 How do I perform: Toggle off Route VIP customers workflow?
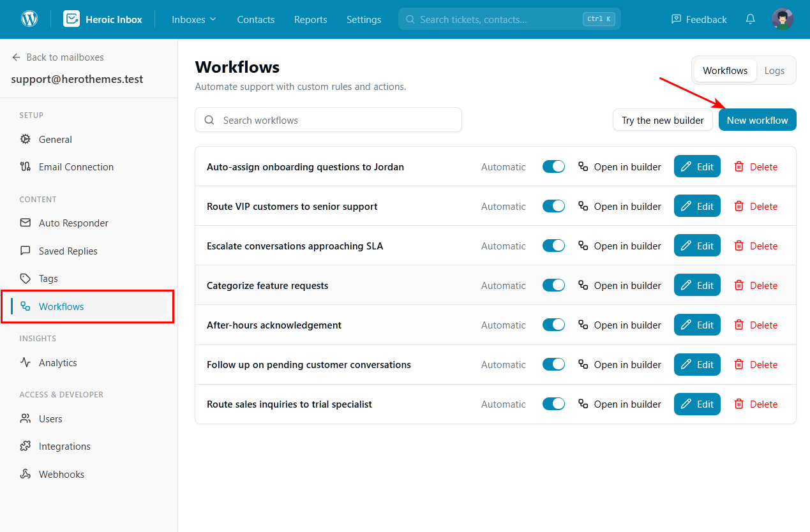(x=553, y=207)
